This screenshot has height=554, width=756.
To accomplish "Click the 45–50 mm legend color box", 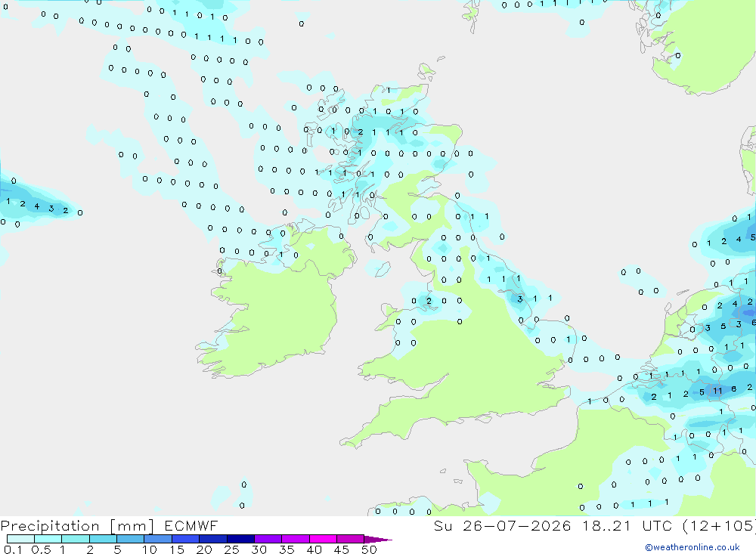I will (x=351, y=539).
